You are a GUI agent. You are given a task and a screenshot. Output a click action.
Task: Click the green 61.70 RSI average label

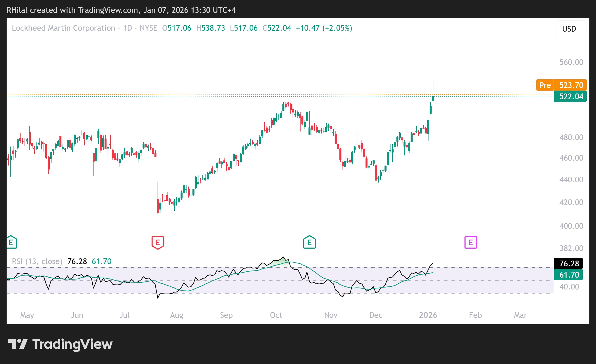568,275
